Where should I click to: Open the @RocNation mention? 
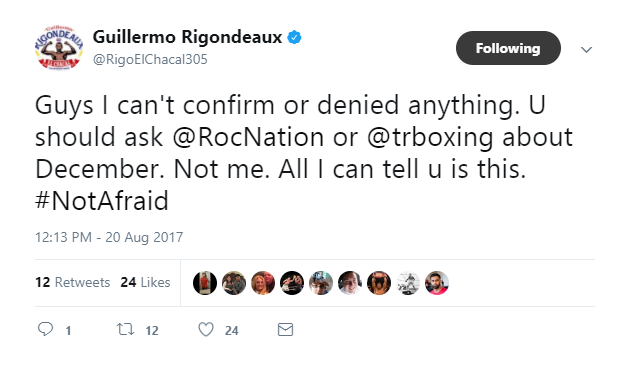pyautogui.click(x=248, y=137)
